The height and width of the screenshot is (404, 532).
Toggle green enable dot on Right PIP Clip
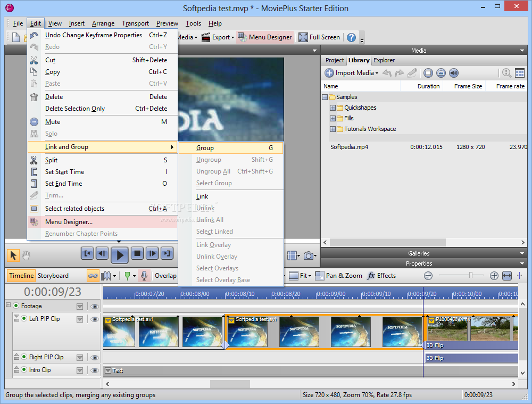pyautogui.click(x=24, y=357)
